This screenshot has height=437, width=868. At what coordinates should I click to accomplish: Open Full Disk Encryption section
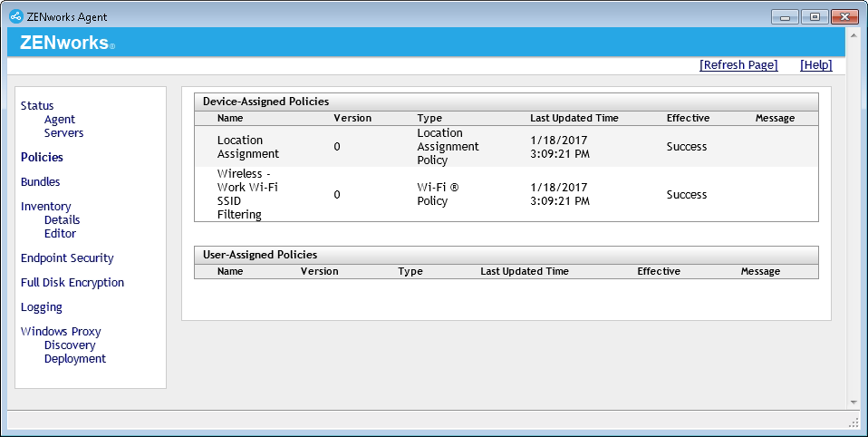(x=72, y=283)
